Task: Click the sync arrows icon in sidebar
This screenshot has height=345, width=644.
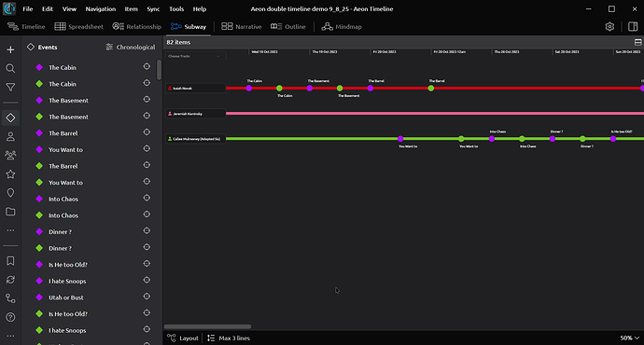Action: [10, 280]
